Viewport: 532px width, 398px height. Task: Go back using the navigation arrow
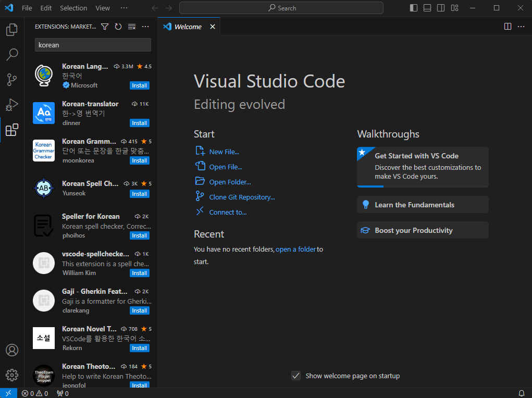coord(155,8)
